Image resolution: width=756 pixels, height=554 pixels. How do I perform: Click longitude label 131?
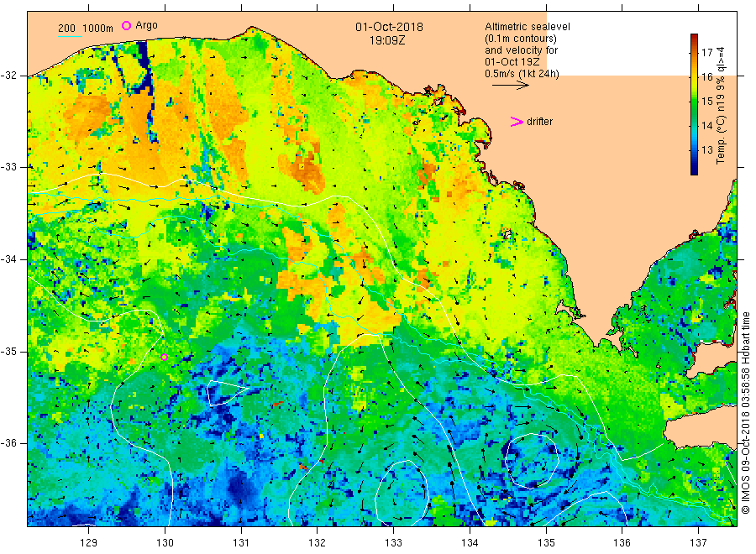pyautogui.click(x=241, y=543)
